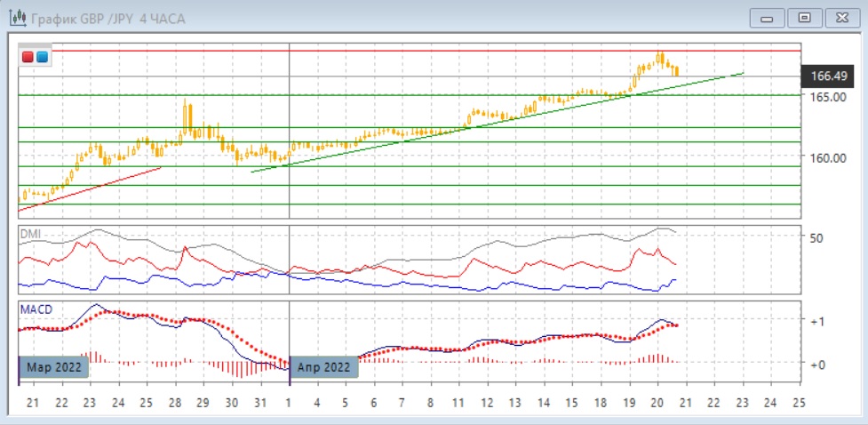The width and height of the screenshot is (868, 425).
Task: Click date label 29 on the time axis
Action: point(203,402)
